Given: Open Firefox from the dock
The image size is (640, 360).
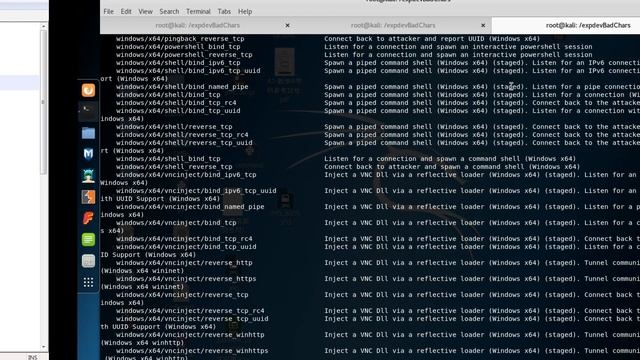Looking at the screenshot, I should 88,90.
